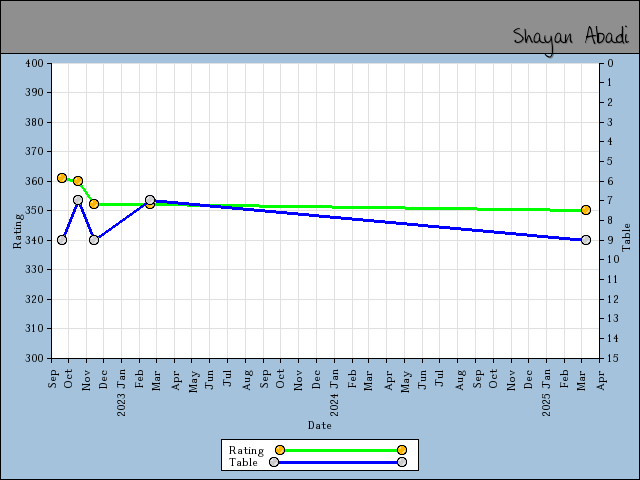
Task: Click the 0 label on Table axis
Action: (x=610, y=63)
